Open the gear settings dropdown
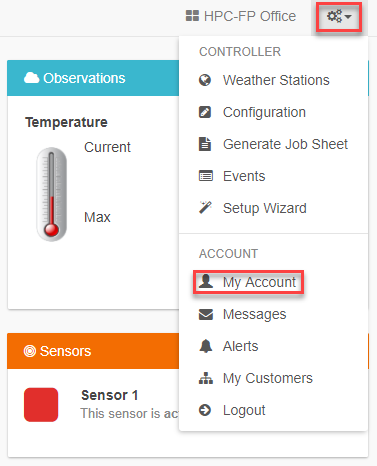Viewport: 377px width, 466px height. [339, 16]
